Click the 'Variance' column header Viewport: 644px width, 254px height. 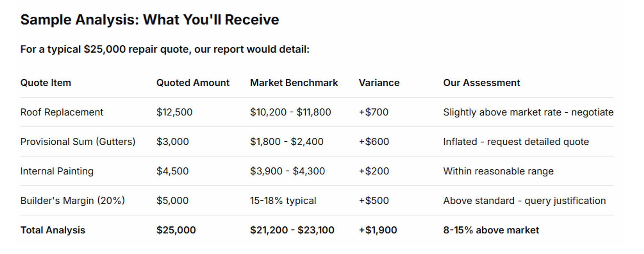[x=379, y=83]
